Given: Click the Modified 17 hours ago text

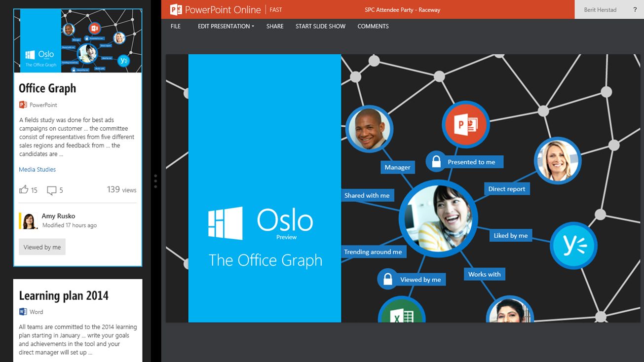Looking at the screenshot, I should (x=70, y=225).
